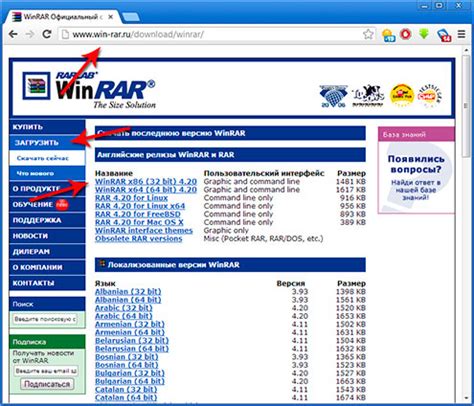Image resolution: width=474 pixels, height=406 pixels.
Task: Click Arabic (64 bit) link
Action: (124, 316)
